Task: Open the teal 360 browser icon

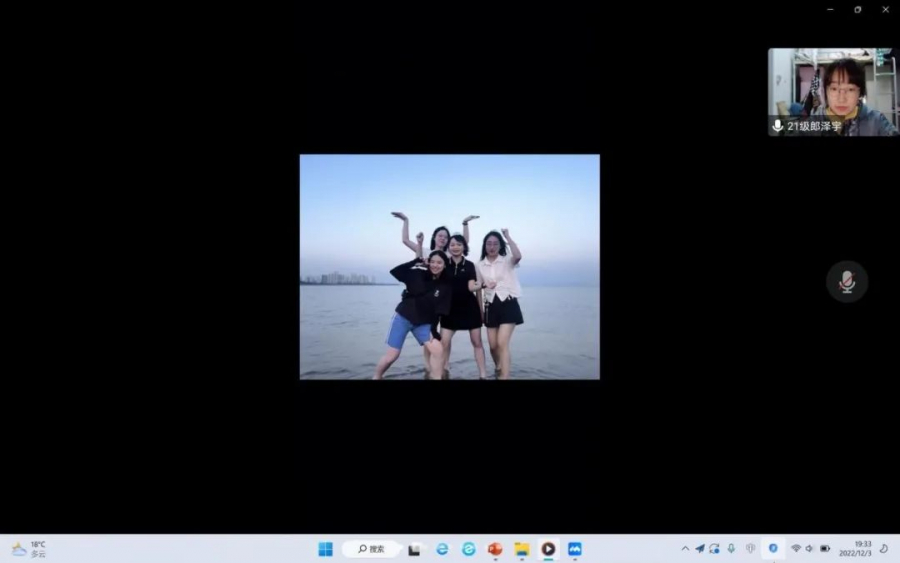Action: (468, 549)
